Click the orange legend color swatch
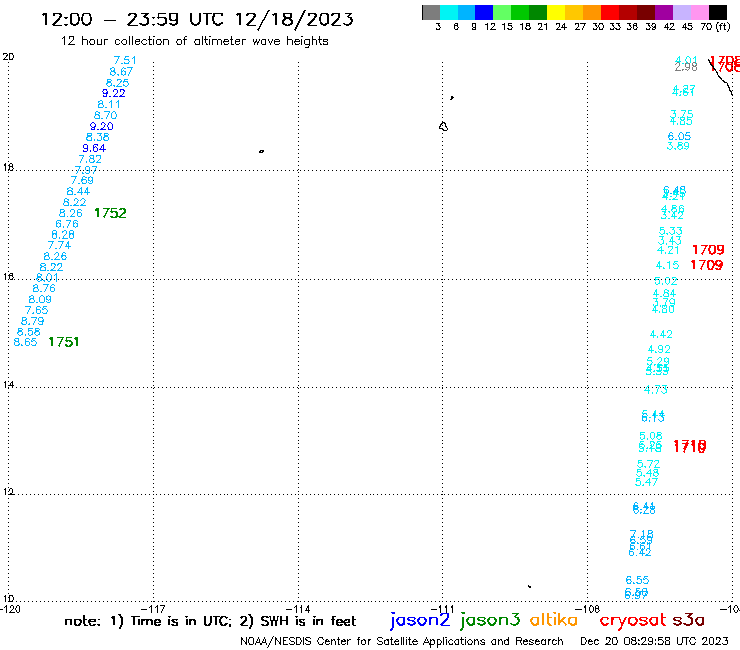740x650 pixels. click(591, 12)
